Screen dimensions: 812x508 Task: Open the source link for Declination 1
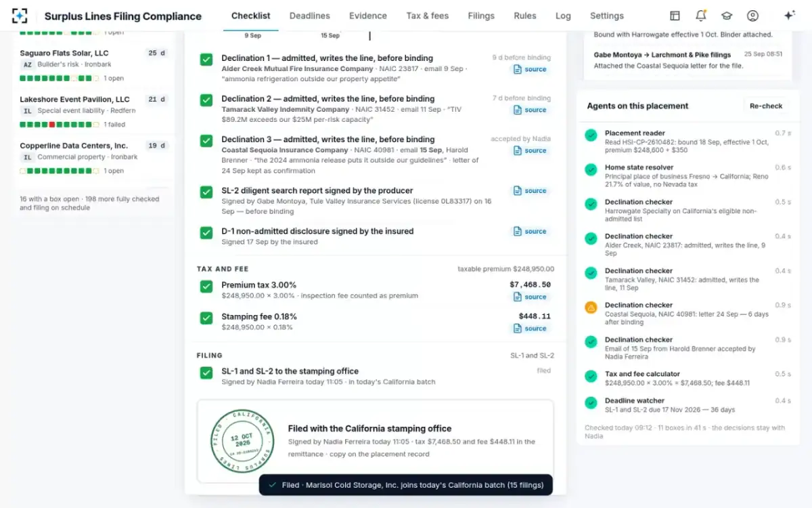(531, 69)
